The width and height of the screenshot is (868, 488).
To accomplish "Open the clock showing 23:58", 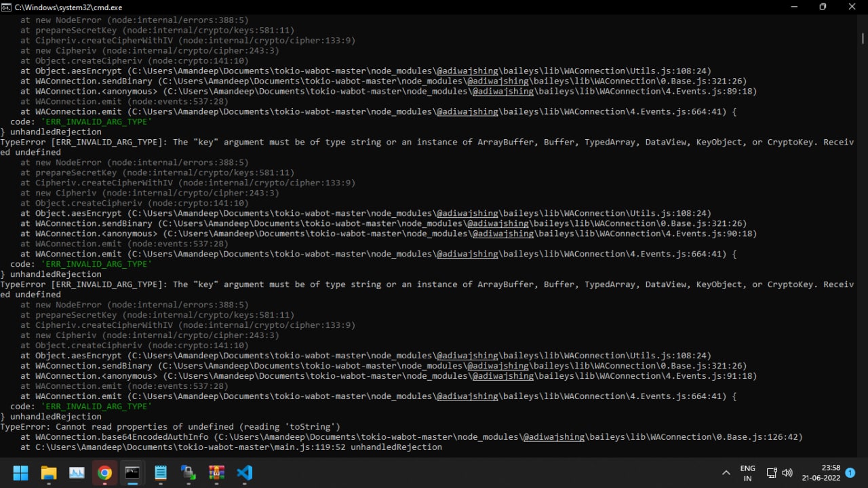I will (821, 473).
